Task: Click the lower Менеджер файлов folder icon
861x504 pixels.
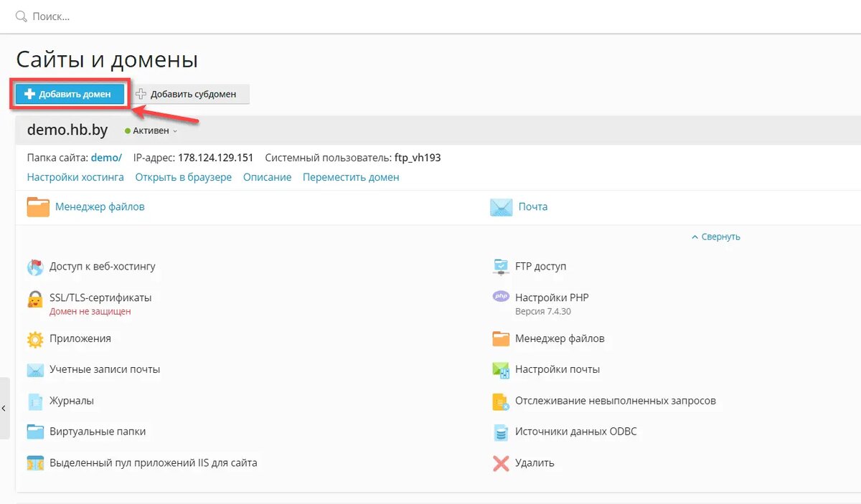Action: click(501, 339)
